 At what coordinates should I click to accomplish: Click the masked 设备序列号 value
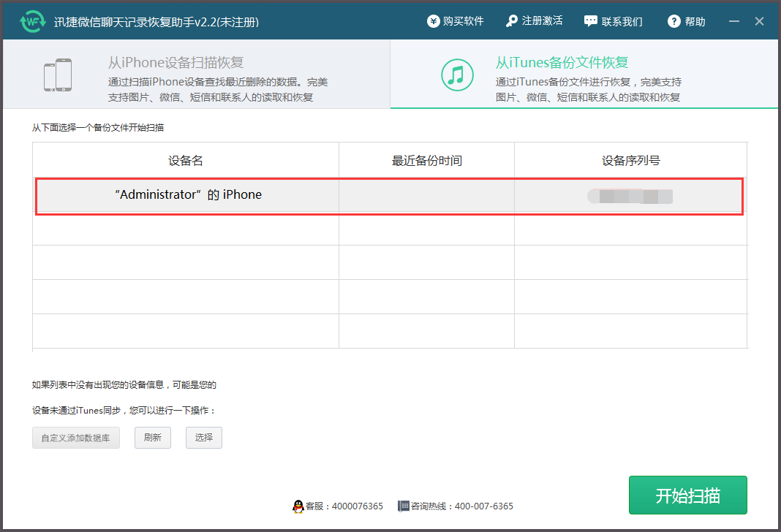pos(630,196)
